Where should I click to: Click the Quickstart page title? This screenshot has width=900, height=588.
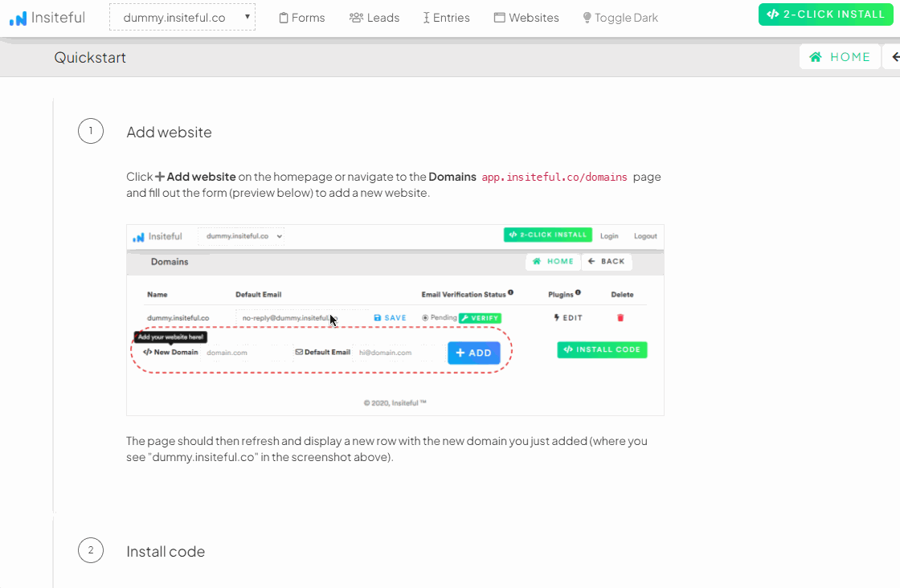coord(90,58)
